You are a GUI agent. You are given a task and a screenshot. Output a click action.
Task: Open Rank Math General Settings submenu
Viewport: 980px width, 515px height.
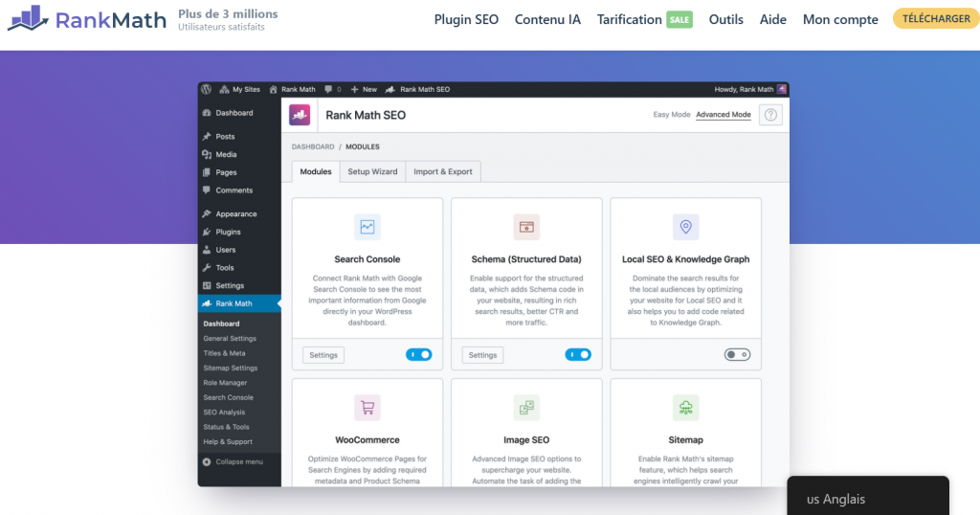coord(230,339)
